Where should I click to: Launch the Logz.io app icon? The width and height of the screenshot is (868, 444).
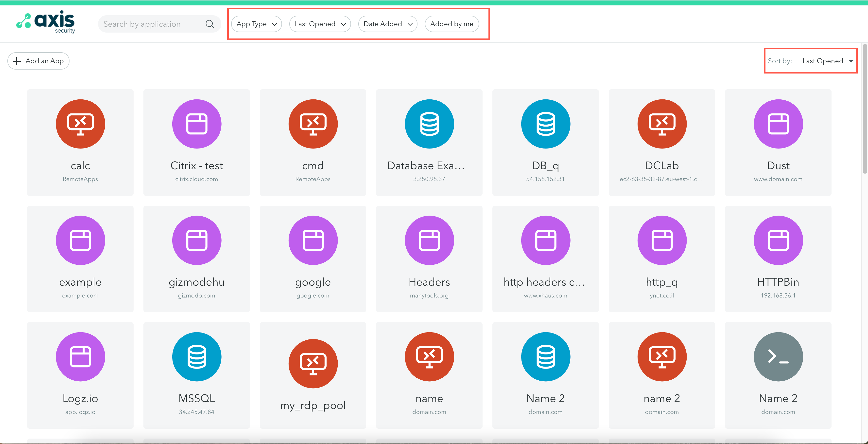tap(80, 357)
